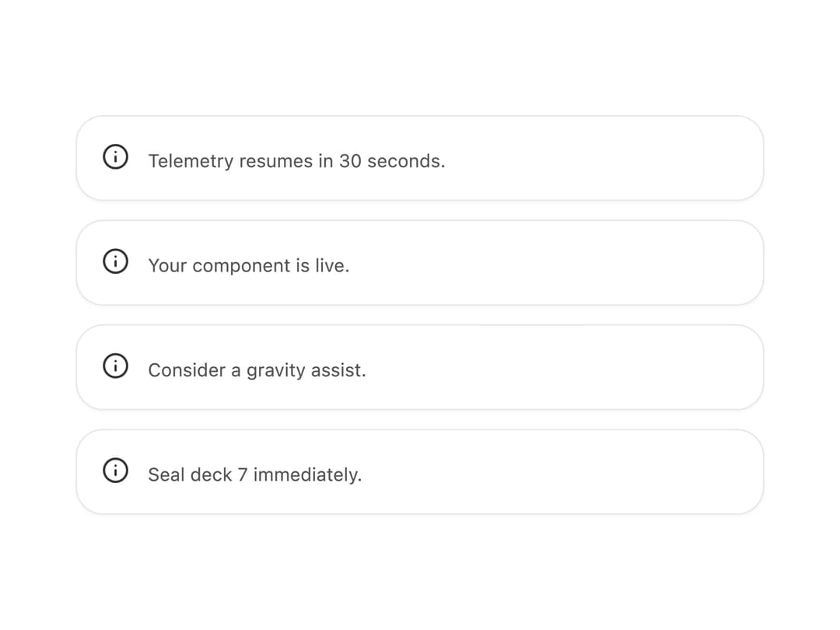Click the word 'live' in second alert
840x630 pixels.
tap(331, 265)
